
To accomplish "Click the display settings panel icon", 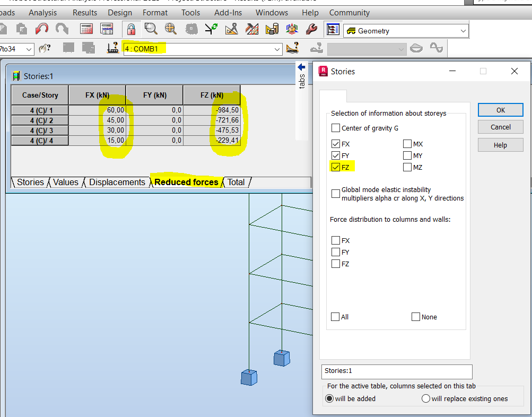I will click(333, 28).
